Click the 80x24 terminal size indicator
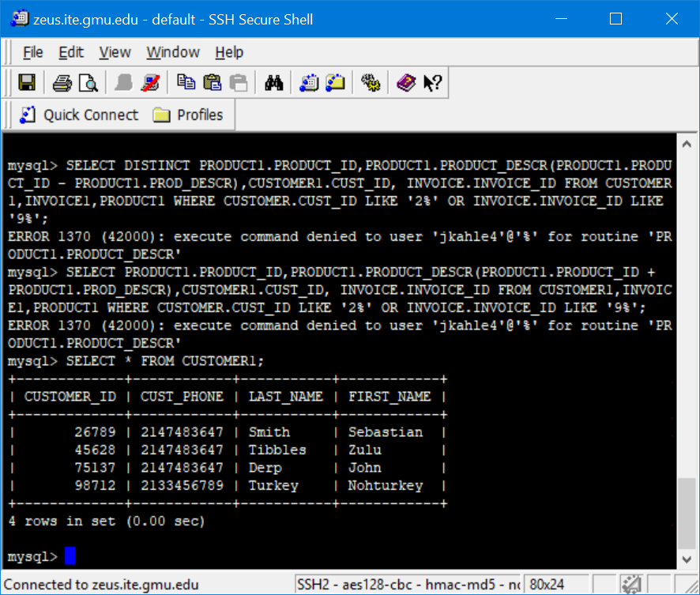 click(547, 584)
